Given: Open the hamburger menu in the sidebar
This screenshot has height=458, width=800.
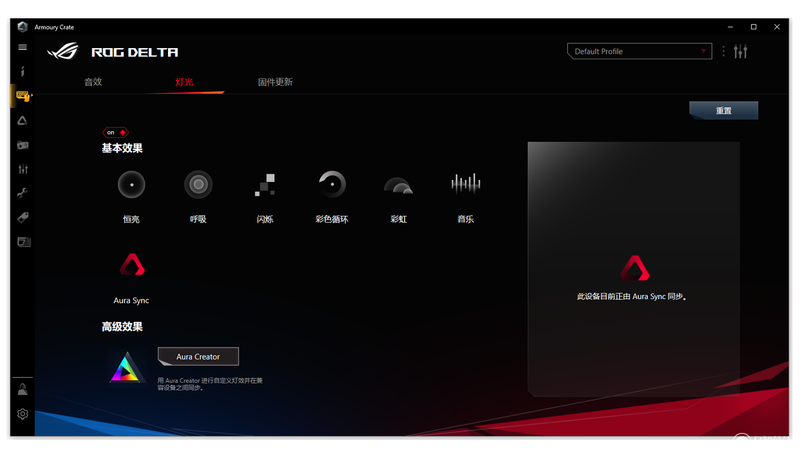Looking at the screenshot, I should tap(22, 47).
